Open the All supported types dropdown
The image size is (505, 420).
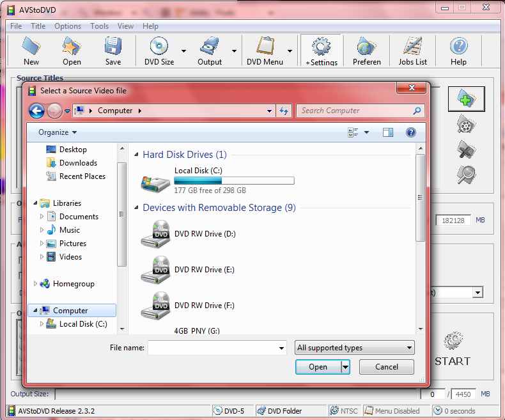point(354,348)
